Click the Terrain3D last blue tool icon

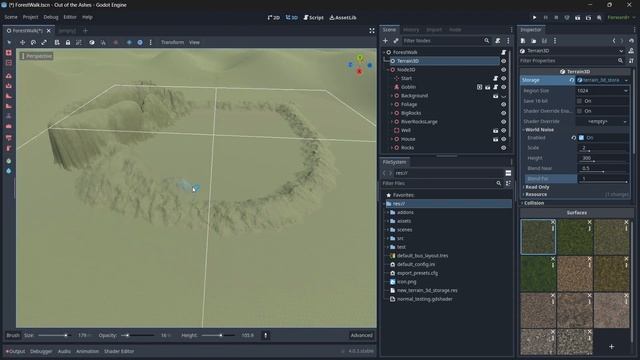[x=9, y=171]
